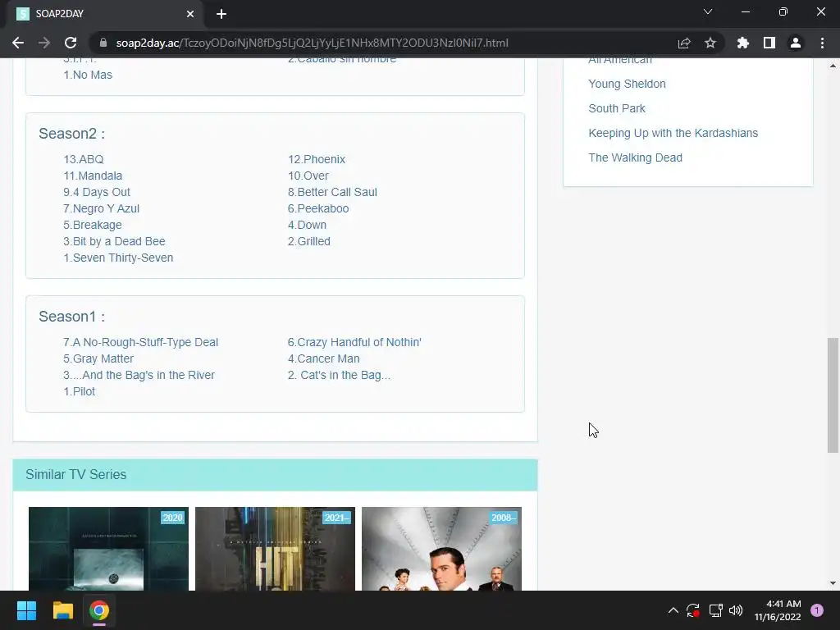Screen dimensions: 840x630
Task: Open the 2020 similar series poster
Action: tap(108, 549)
